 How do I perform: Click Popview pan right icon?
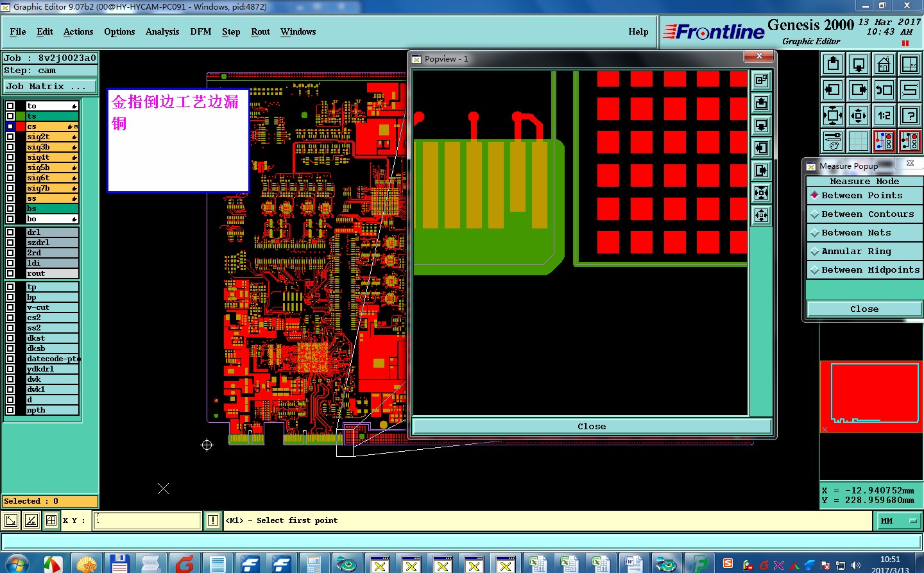click(x=761, y=170)
